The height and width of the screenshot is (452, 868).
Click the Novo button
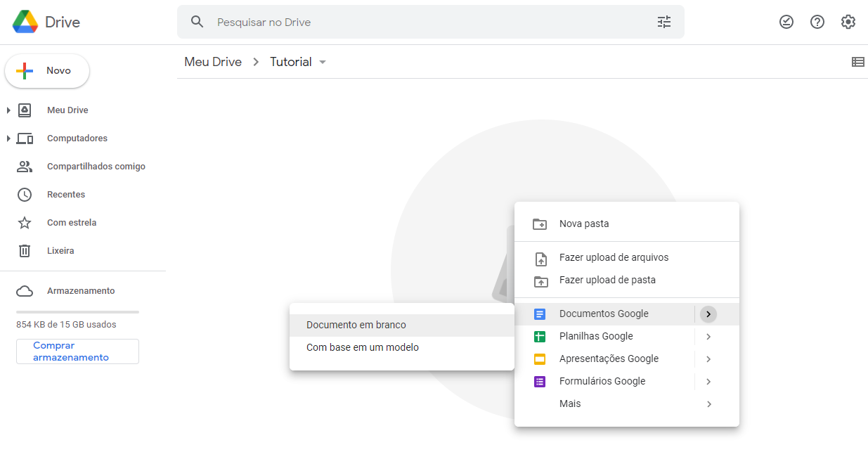click(x=47, y=70)
